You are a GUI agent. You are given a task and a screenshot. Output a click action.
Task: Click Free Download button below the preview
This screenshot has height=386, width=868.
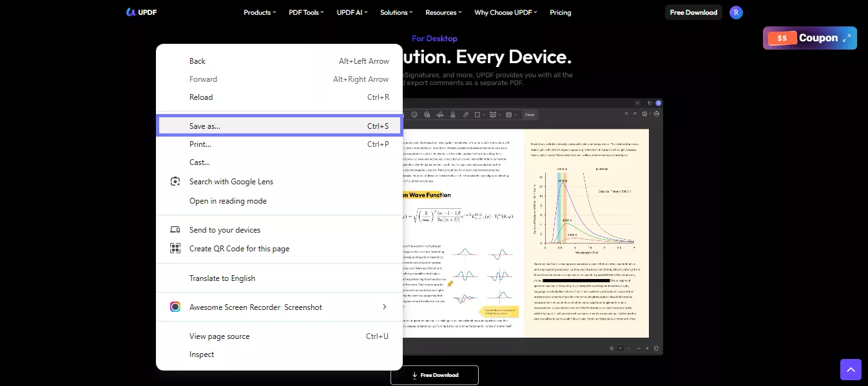click(x=434, y=375)
